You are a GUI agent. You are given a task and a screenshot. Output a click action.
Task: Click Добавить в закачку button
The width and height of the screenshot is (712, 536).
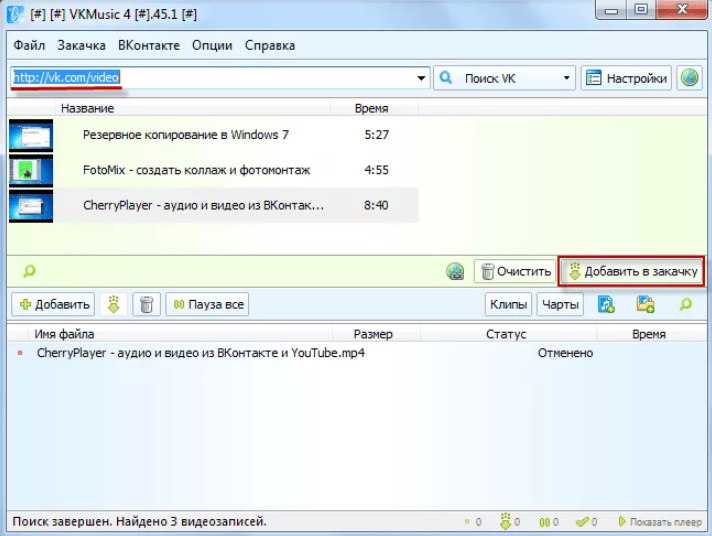click(632, 271)
